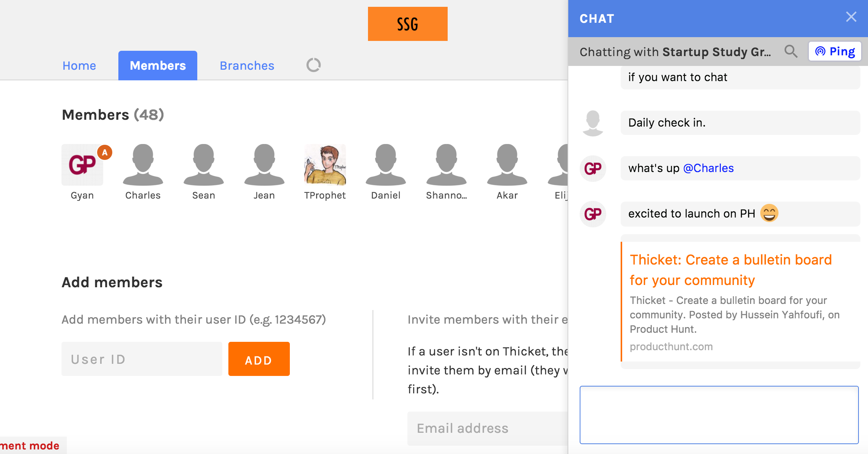Switch to the Home tab
The width and height of the screenshot is (868, 454).
coord(79,66)
